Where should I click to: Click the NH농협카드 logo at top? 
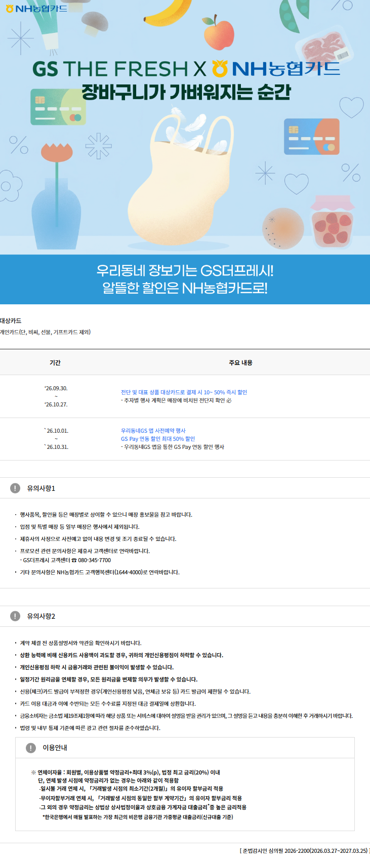(36, 9)
